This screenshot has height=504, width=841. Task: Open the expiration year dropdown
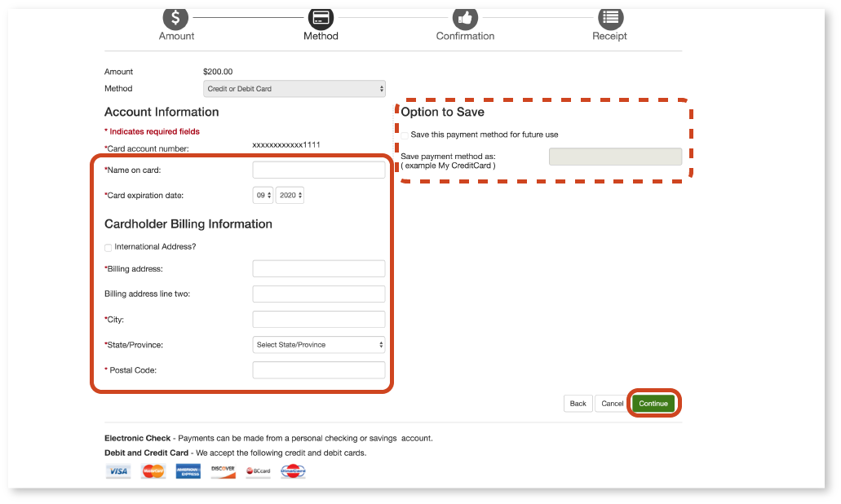(x=290, y=195)
